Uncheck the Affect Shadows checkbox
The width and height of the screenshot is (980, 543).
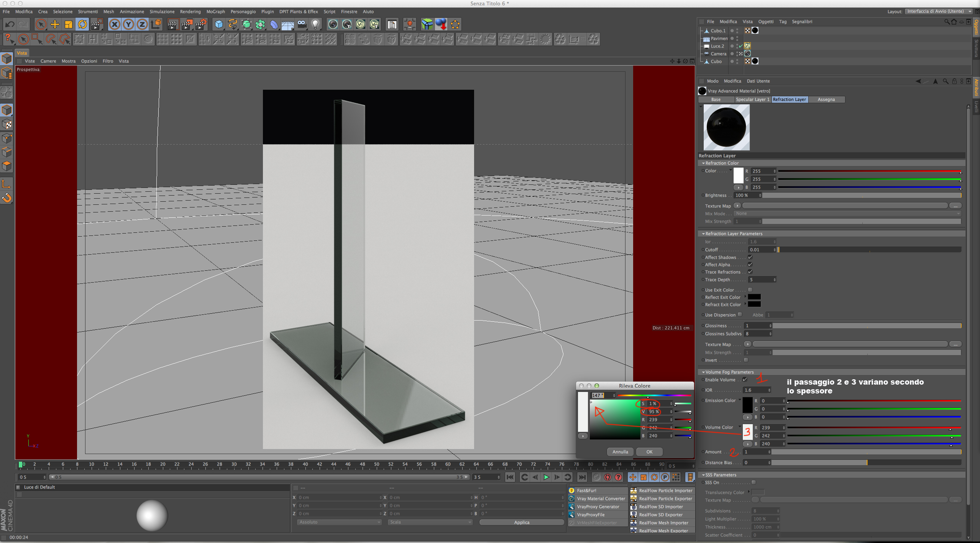[750, 257]
